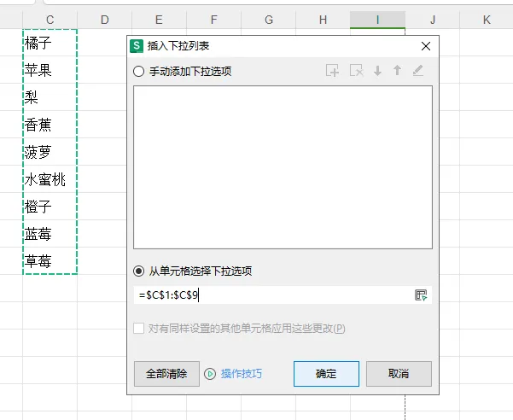
Task: Click the cell containing 水蜜桃
Action: 50,179
